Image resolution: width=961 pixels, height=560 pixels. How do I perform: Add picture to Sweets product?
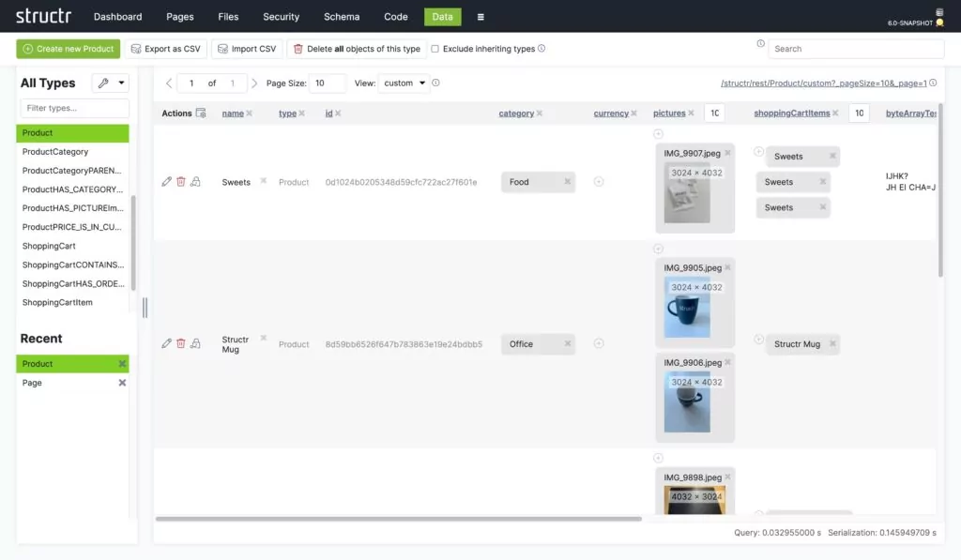coord(658,133)
